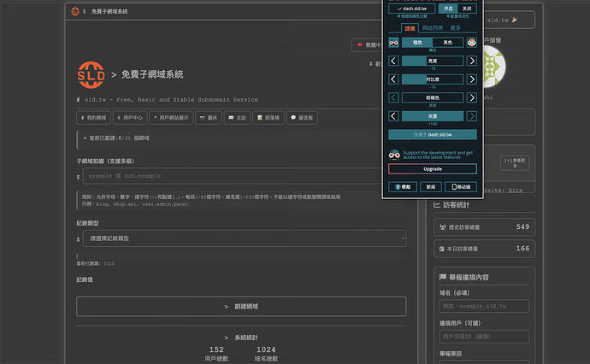Click the Upgrade button in Dark Reader
Image resolution: width=590 pixels, height=364 pixels.
[x=433, y=169]
